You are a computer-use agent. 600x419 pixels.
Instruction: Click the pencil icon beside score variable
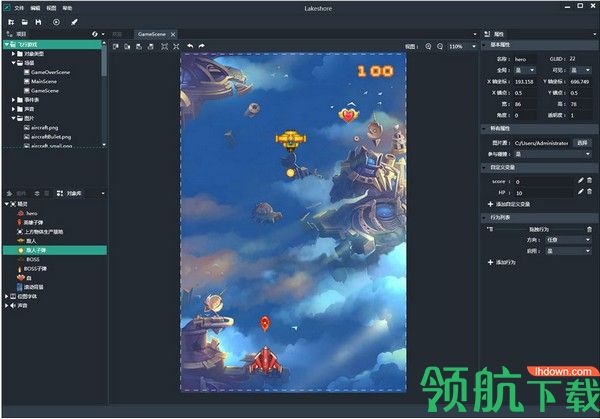click(x=580, y=181)
